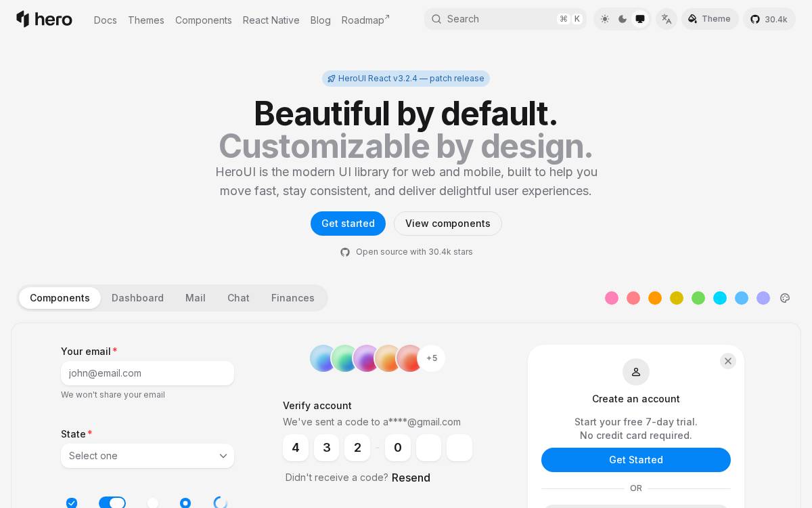Screen dimensions: 812x508
Task: Click the OTP digit box showing 0
Action: 398,448
